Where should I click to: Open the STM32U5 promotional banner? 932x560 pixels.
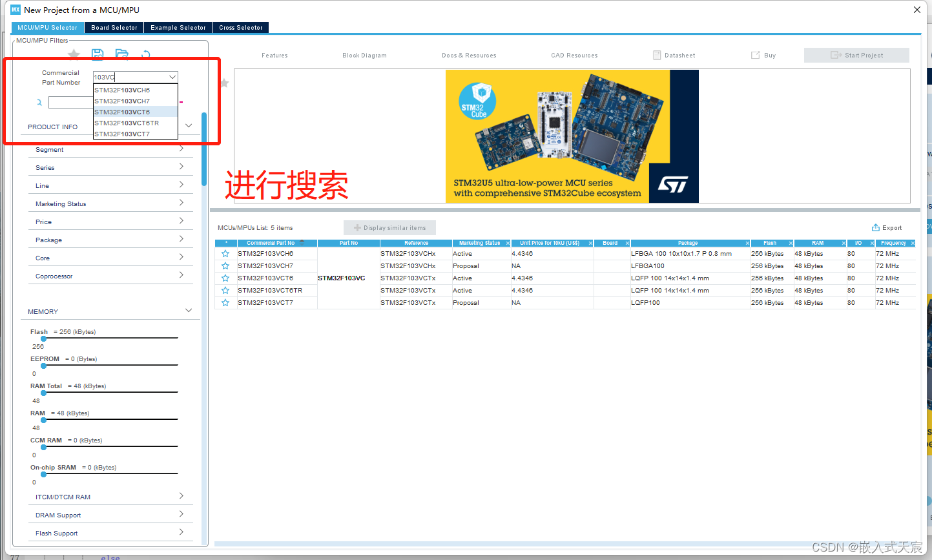coord(572,136)
